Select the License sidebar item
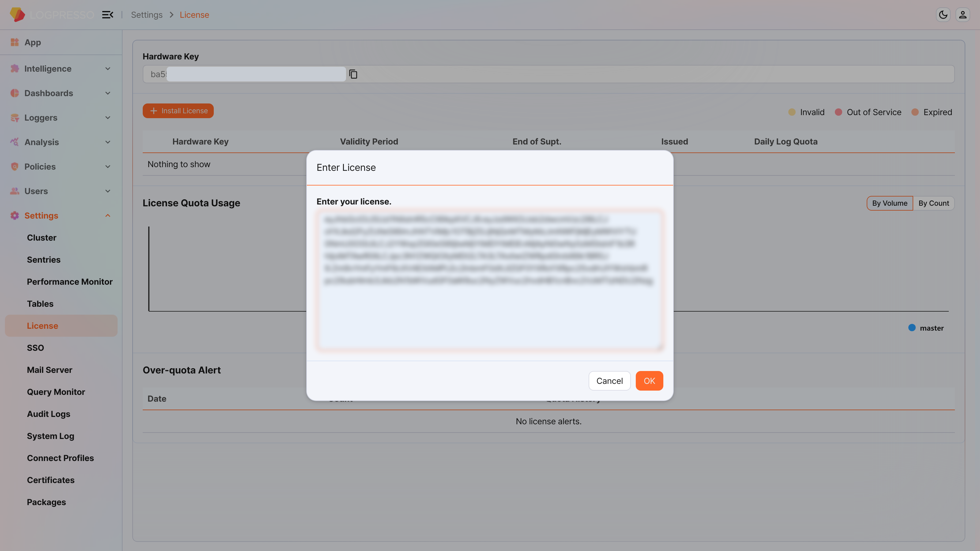Viewport: 980px width, 551px height. pos(61,325)
